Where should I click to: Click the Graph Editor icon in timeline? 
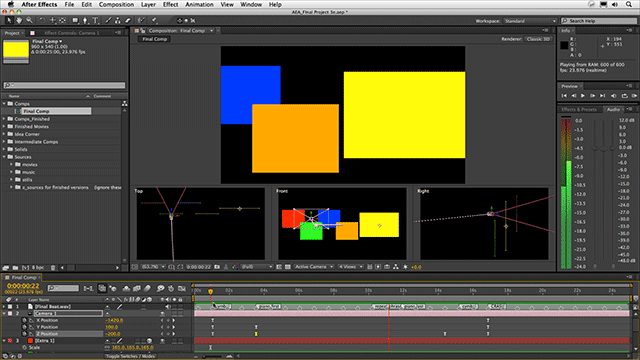click(x=182, y=289)
